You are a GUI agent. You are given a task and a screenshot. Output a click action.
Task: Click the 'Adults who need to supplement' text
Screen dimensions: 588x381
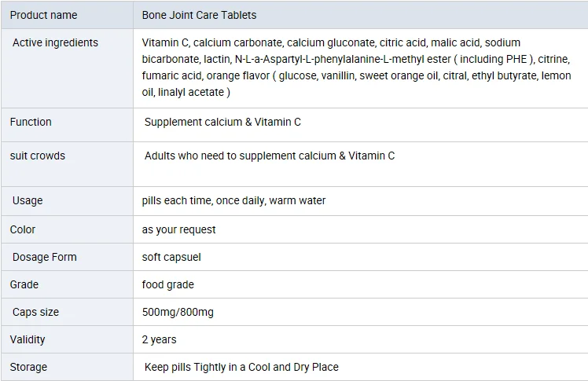[x=270, y=156]
